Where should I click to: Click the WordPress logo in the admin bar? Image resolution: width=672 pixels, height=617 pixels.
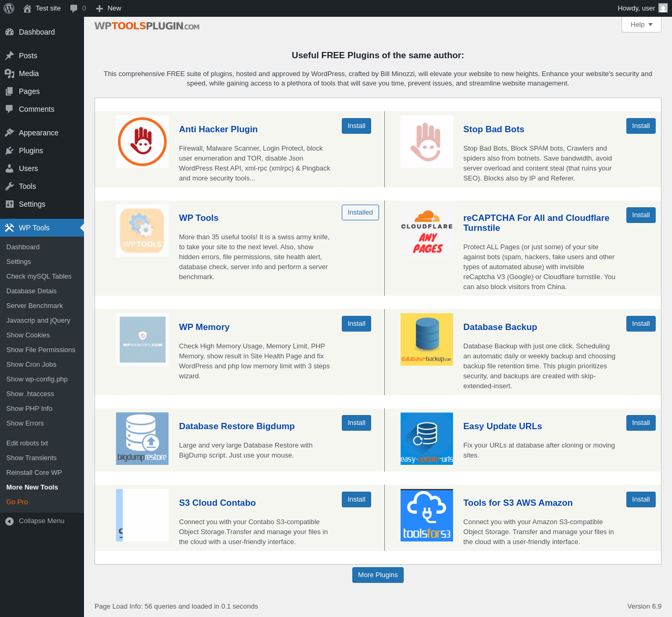click(9, 8)
